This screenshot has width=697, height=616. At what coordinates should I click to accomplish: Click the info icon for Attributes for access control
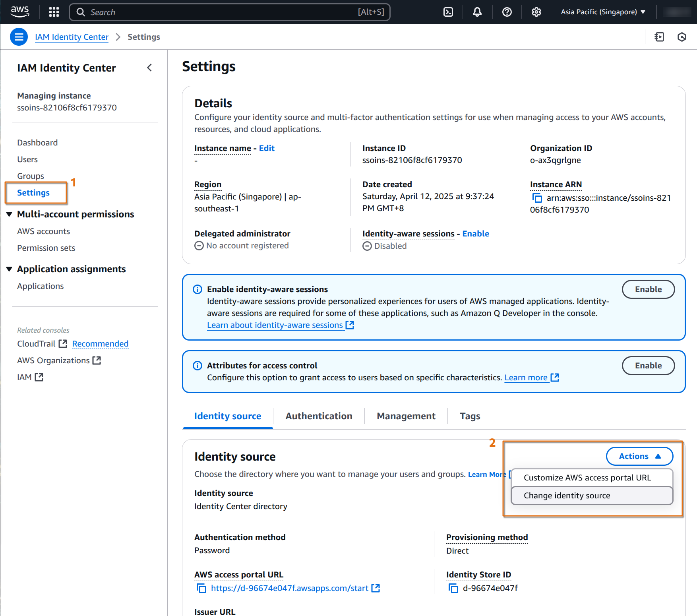[197, 366]
